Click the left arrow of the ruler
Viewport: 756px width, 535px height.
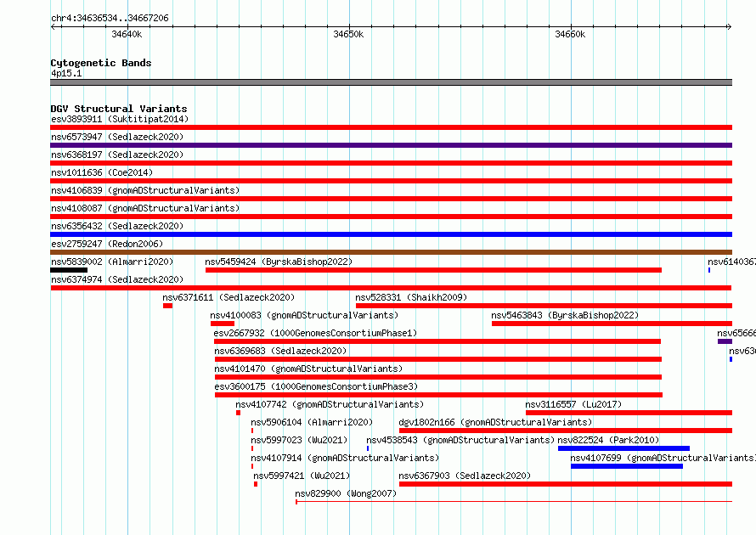coord(53,27)
